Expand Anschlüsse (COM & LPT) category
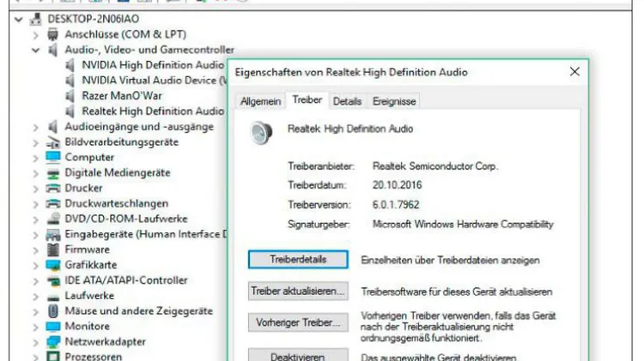The width and height of the screenshot is (644, 361). click(36, 35)
